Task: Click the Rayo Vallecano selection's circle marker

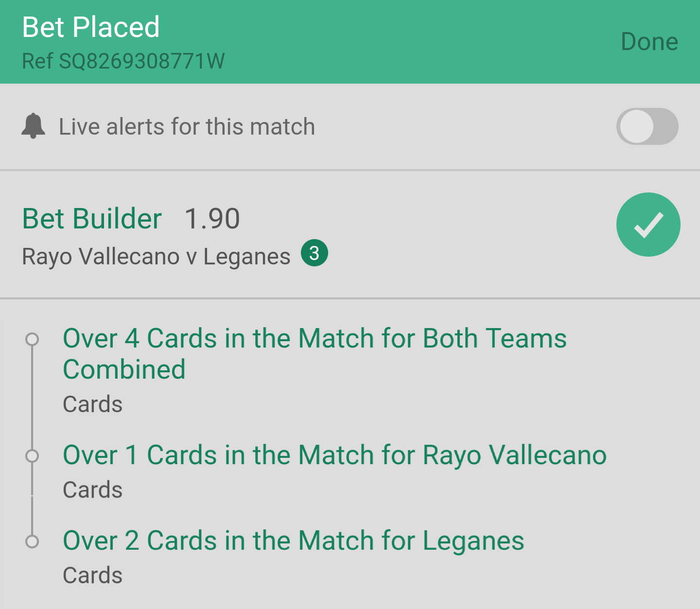Action: pos(32,456)
